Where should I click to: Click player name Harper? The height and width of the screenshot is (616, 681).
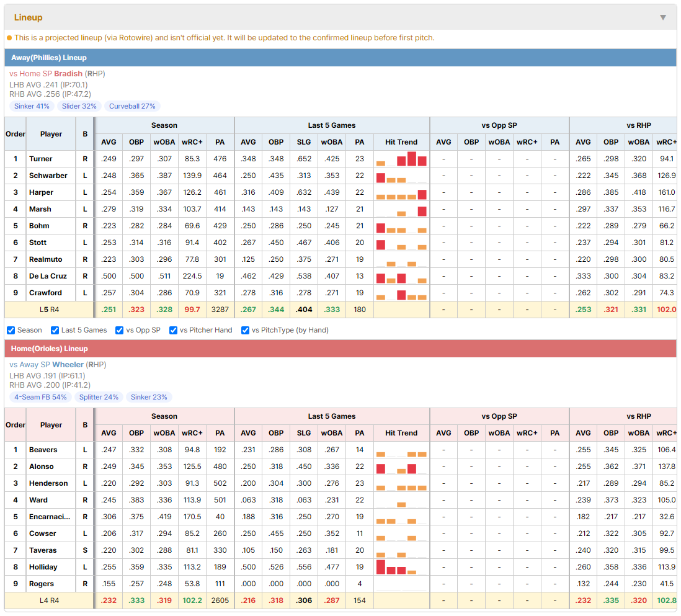[41, 192]
